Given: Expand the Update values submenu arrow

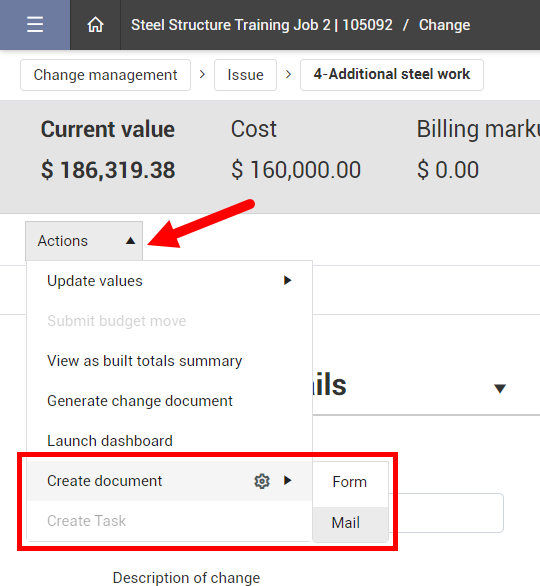Looking at the screenshot, I should [287, 280].
